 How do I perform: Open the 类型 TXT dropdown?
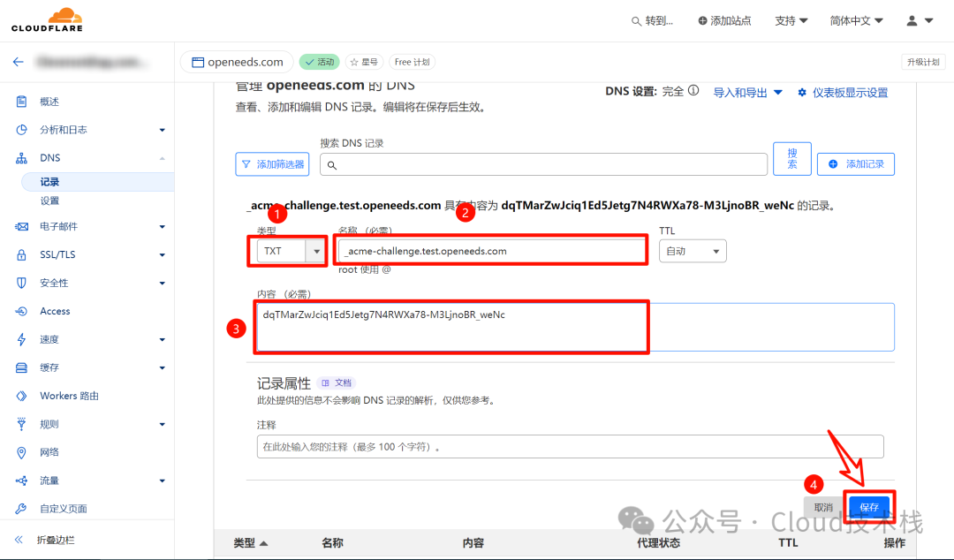point(291,251)
